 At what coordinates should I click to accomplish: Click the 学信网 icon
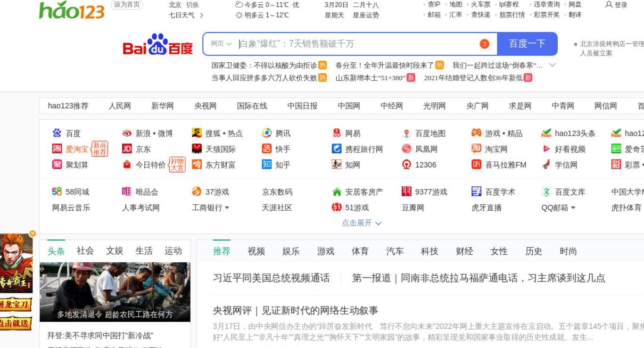(546, 165)
